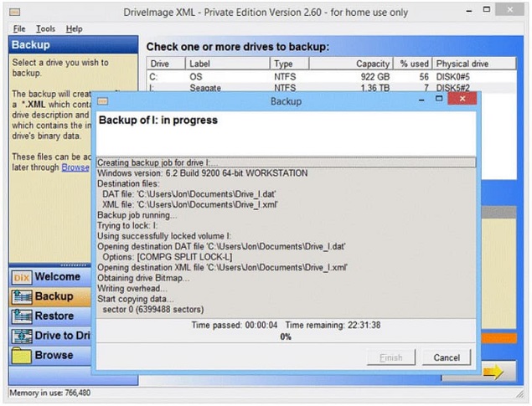Click the Cancel button in Backup dialog
The width and height of the screenshot is (532, 406).
pyautogui.click(x=447, y=357)
